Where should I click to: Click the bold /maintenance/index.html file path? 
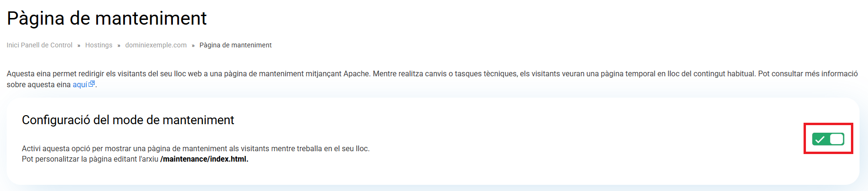[204, 159]
